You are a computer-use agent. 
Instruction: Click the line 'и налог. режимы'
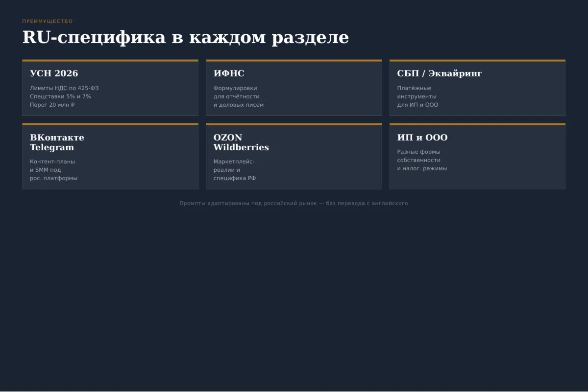coord(422,169)
